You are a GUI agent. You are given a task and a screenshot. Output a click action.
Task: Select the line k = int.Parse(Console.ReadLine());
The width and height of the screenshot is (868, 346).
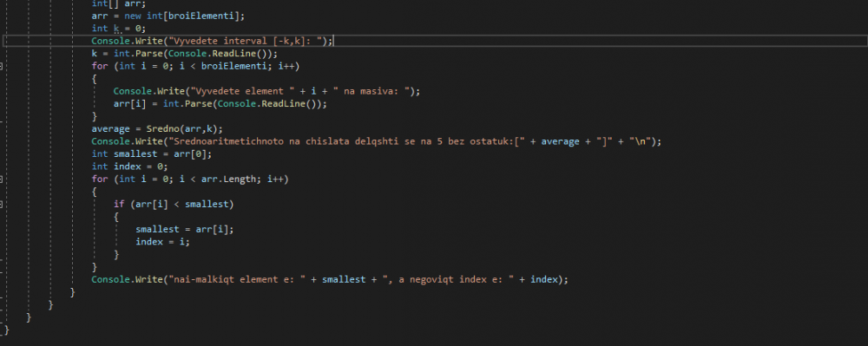(184, 54)
